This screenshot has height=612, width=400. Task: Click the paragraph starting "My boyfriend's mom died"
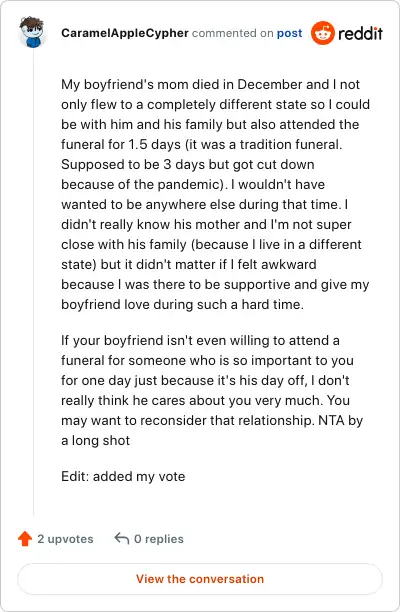[215, 194]
